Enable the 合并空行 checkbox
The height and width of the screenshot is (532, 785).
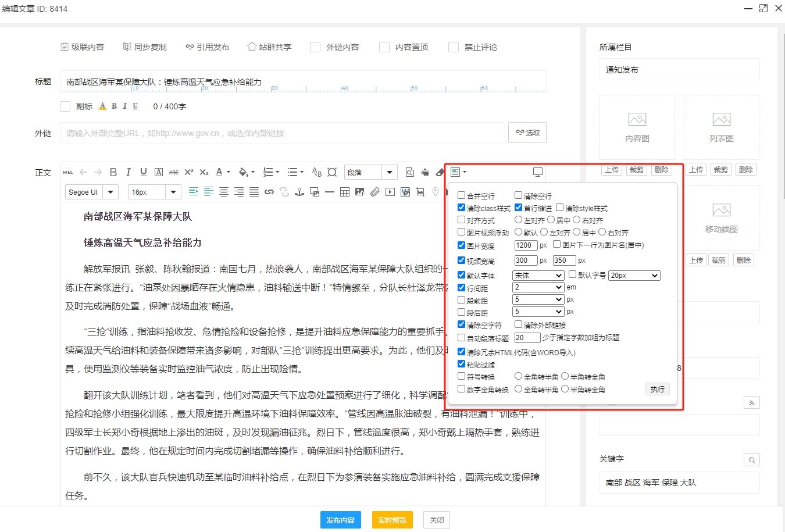click(461, 195)
